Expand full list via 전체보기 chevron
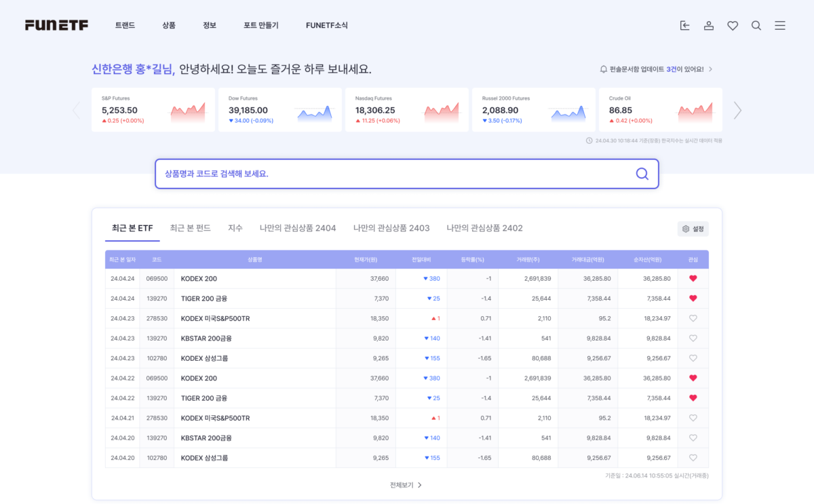Image resolution: width=814 pixels, height=504 pixels. 419,485
